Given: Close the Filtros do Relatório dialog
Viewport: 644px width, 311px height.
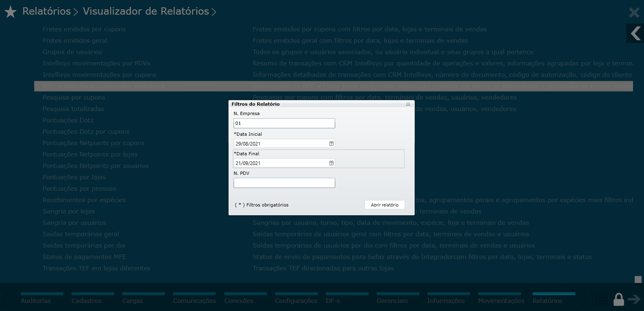Looking at the screenshot, I should [x=408, y=104].
